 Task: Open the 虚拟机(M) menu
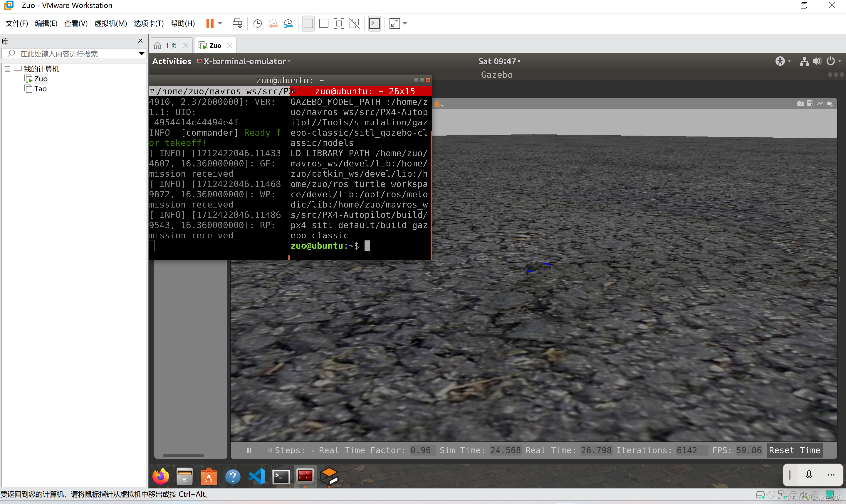110,23
